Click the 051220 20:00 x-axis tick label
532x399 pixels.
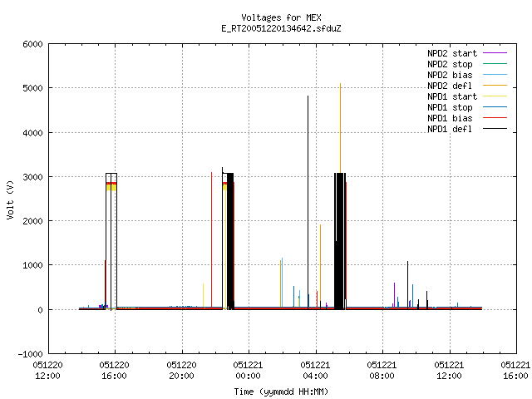[181, 371]
